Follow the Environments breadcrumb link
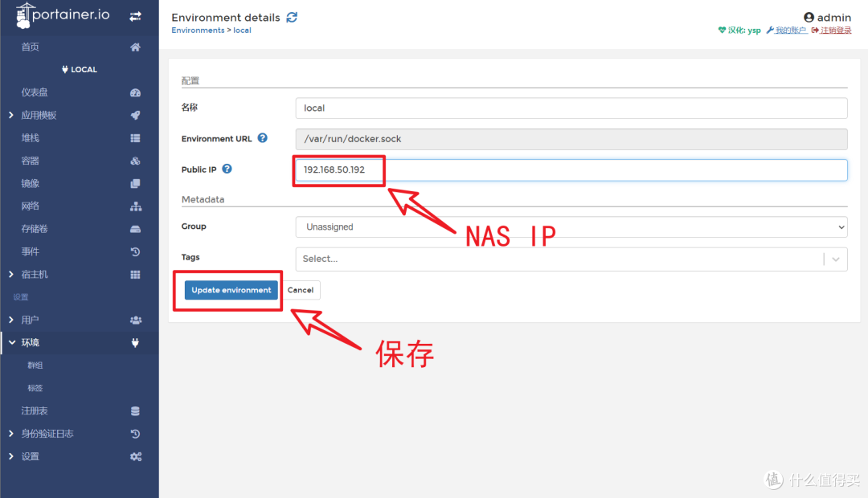The width and height of the screenshot is (868, 498). 198,30
